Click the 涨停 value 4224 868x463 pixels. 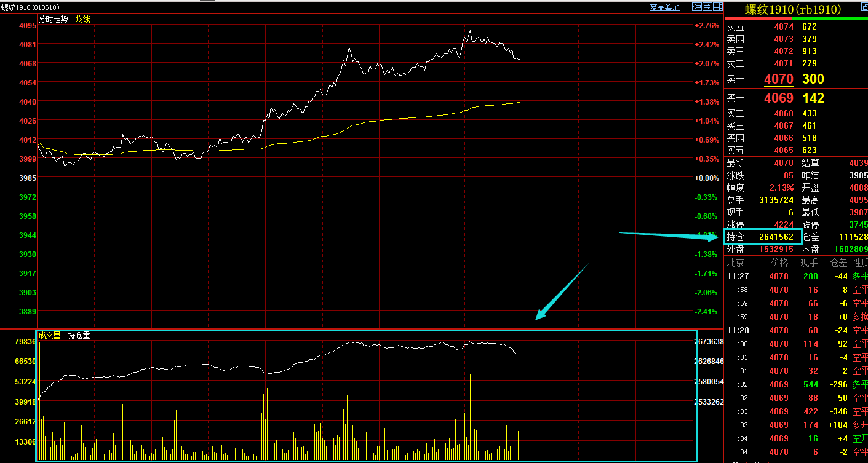tap(784, 224)
